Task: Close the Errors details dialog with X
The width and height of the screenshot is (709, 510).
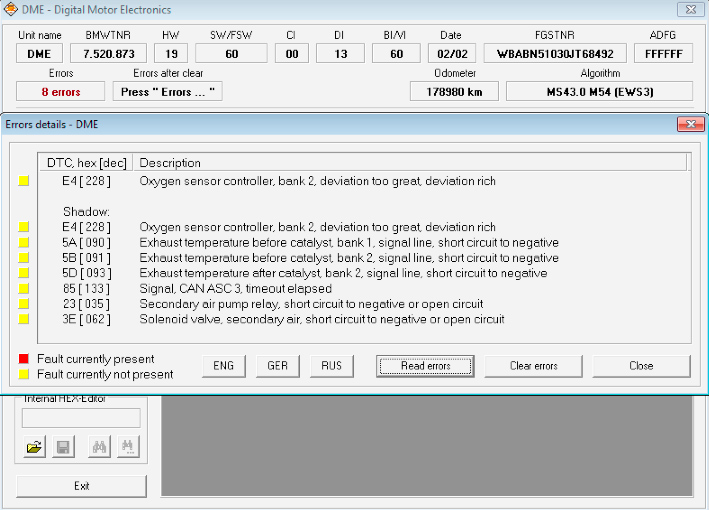Action: (690, 124)
